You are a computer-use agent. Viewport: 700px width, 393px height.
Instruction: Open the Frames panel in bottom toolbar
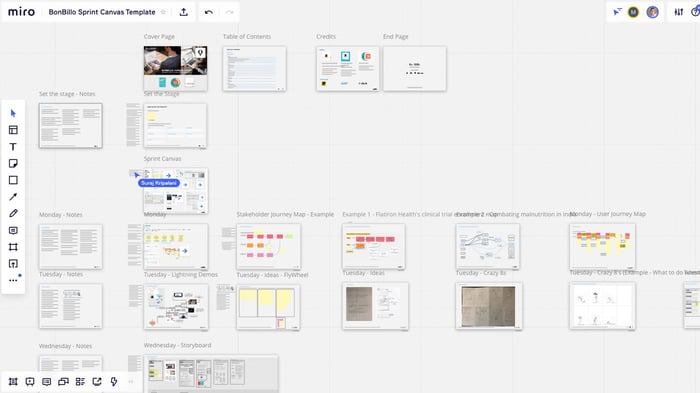(13, 381)
